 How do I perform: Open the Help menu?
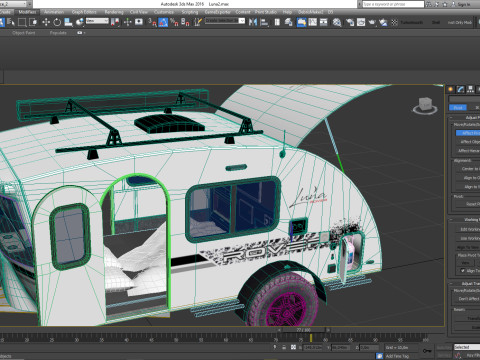point(287,12)
